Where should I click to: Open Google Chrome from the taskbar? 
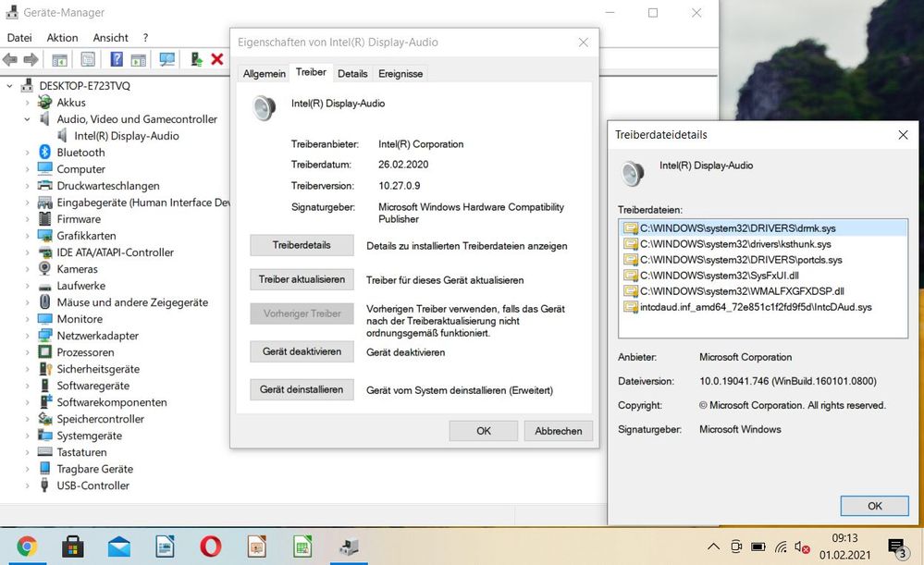[27, 547]
